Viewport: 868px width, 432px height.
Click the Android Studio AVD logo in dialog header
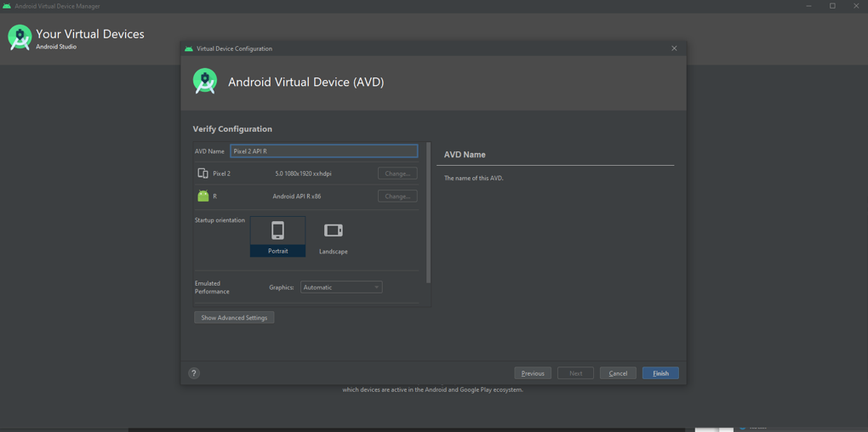click(205, 82)
